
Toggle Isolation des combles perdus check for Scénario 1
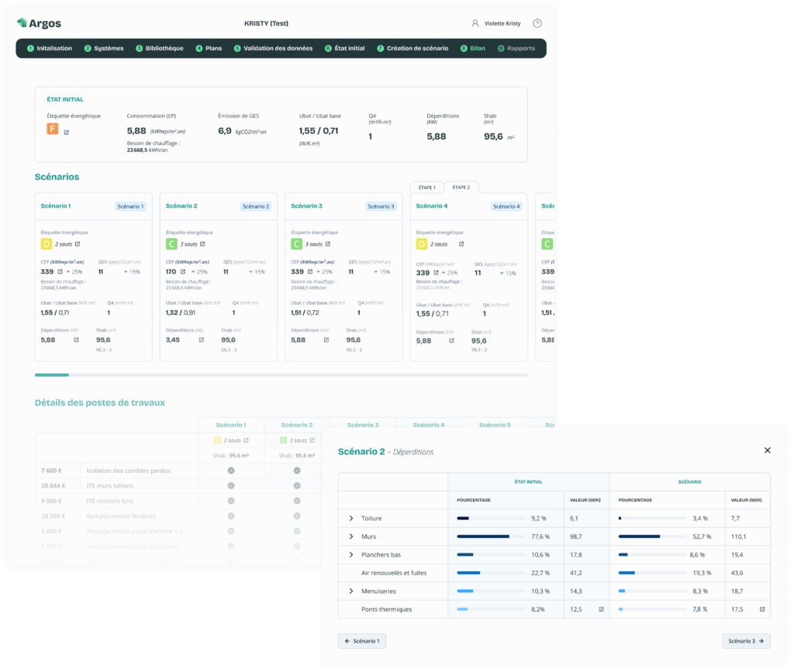click(230, 470)
